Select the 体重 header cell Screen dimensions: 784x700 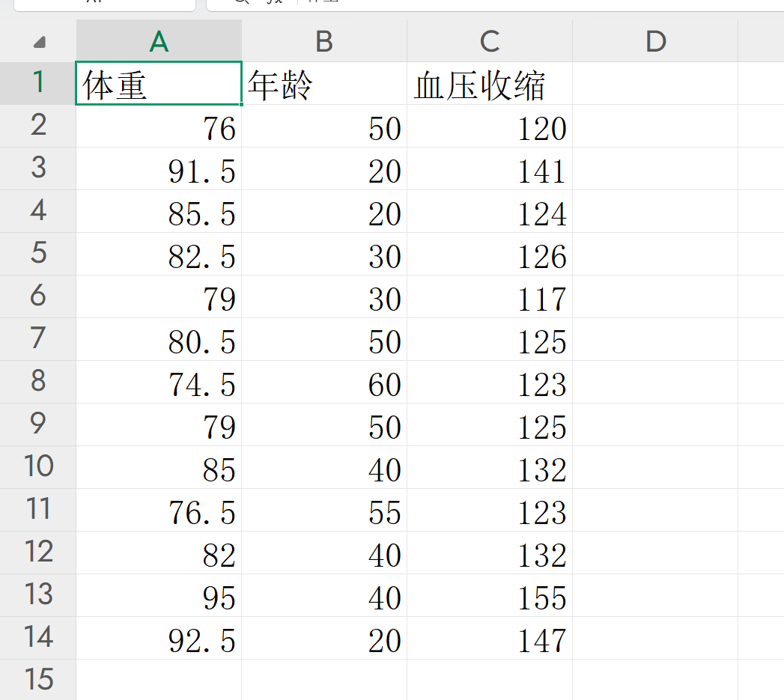click(x=158, y=83)
